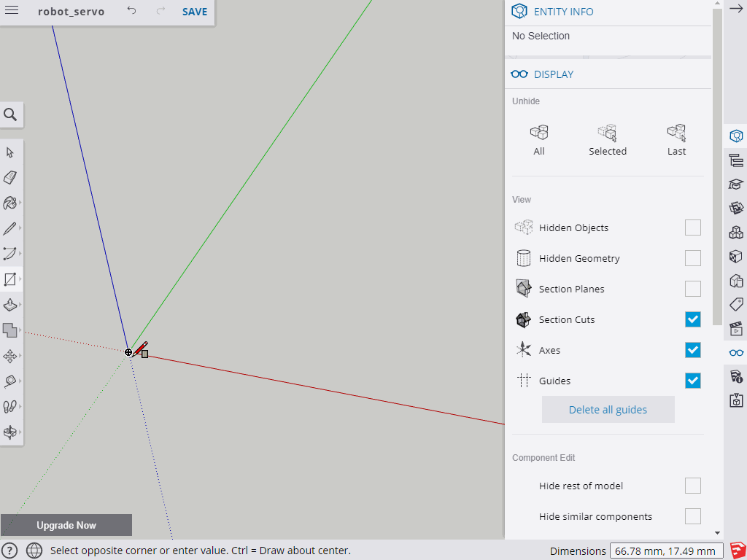Open the Model Info panel
Viewport: 747px width, 560px height.
[x=736, y=377]
